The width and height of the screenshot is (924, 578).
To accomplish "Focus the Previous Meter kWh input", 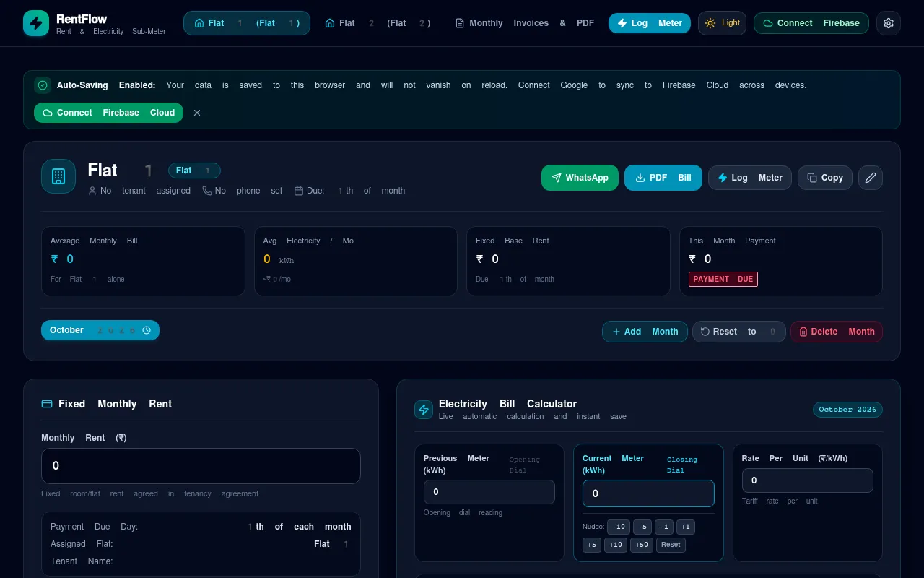I will click(489, 492).
